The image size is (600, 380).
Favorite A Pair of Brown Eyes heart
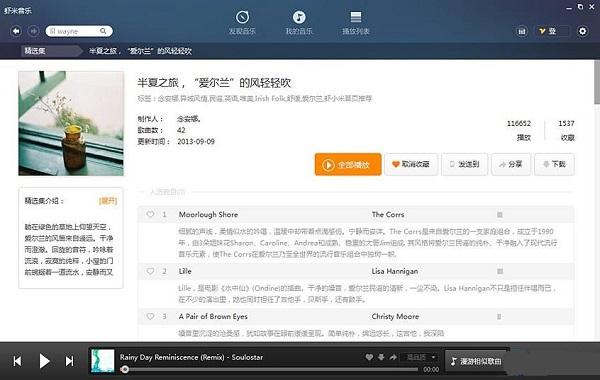(150, 316)
